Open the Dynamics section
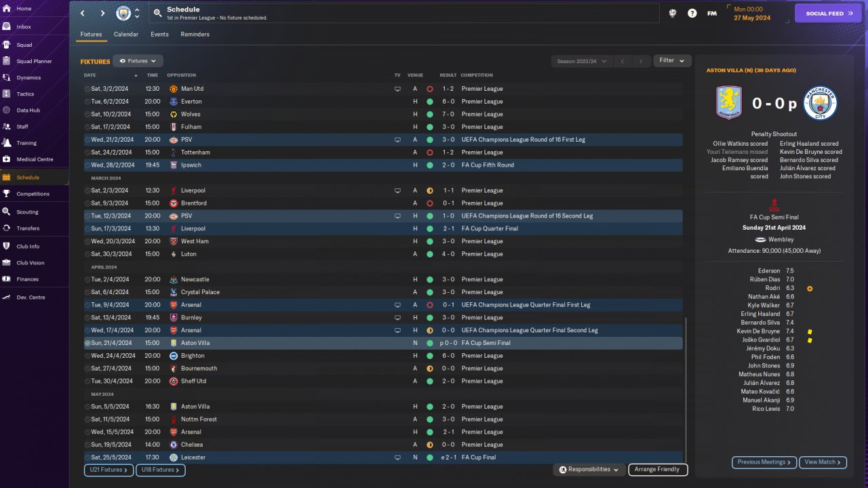Screen dimensions: 868x488 tap(28, 78)
